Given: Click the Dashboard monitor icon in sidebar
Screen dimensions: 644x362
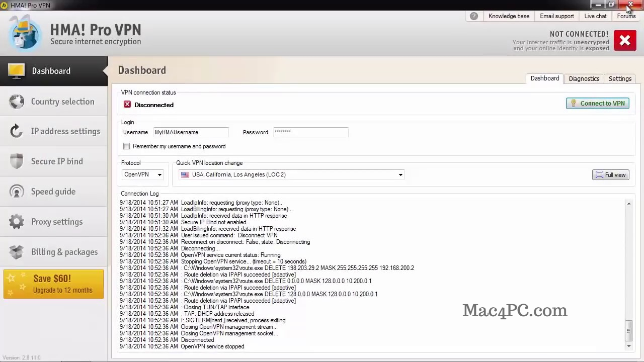Looking at the screenshot, I should pos(16,71).
